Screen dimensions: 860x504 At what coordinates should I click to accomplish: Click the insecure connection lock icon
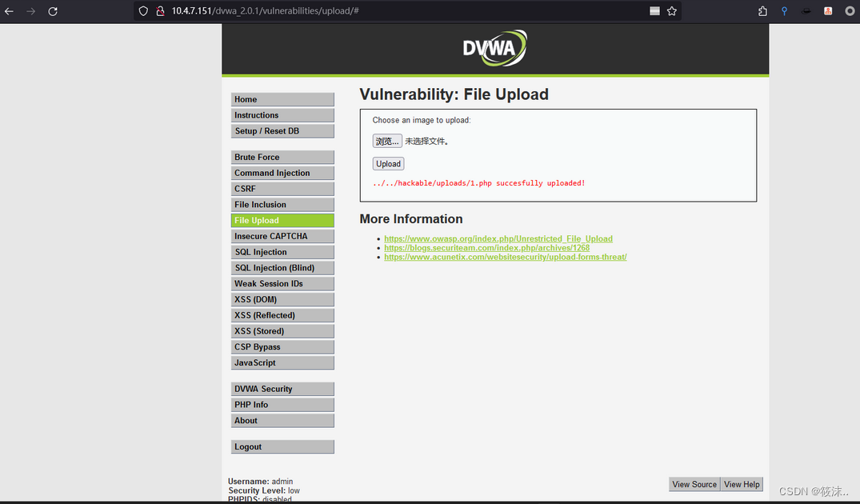coord(160,11)
